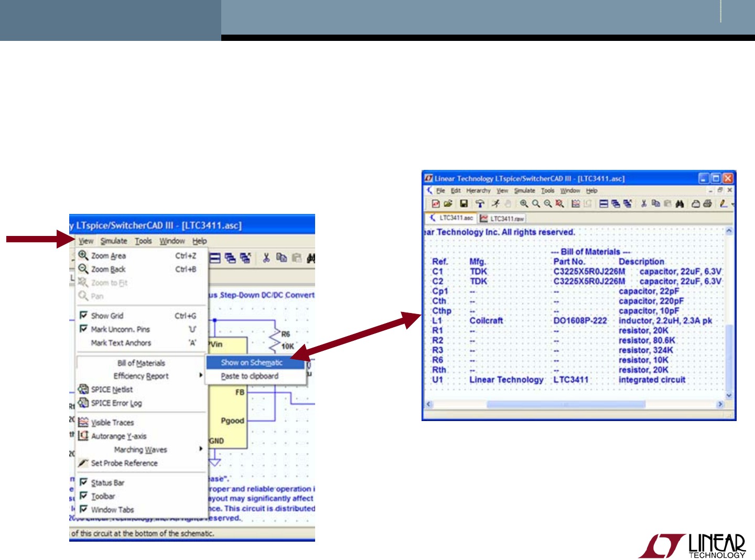Click the Print printer icon
This screenshot has height=560, width=755.
pyautogui.click(x=708, y=203)
